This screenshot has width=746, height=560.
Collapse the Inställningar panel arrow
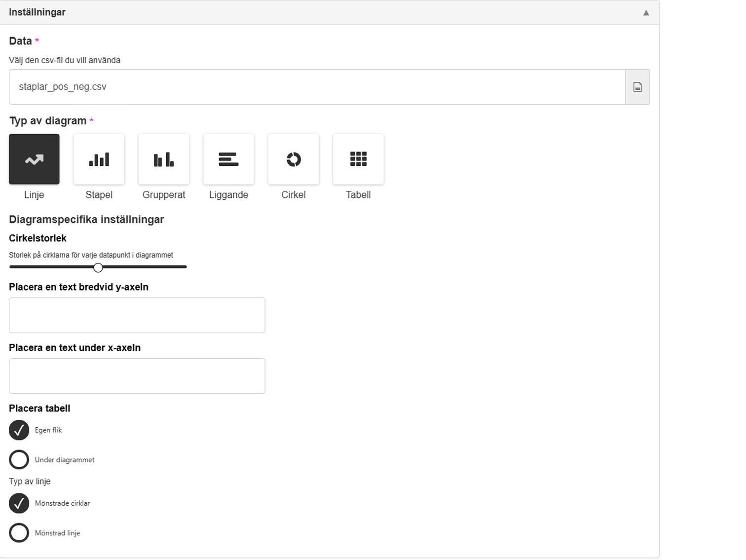click(x=646, y=13)
